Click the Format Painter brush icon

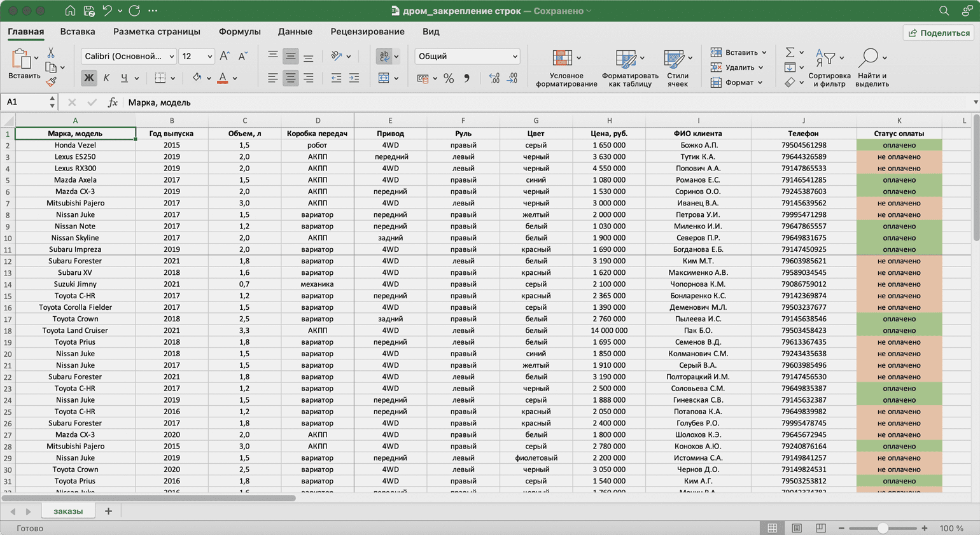[51, 81]
